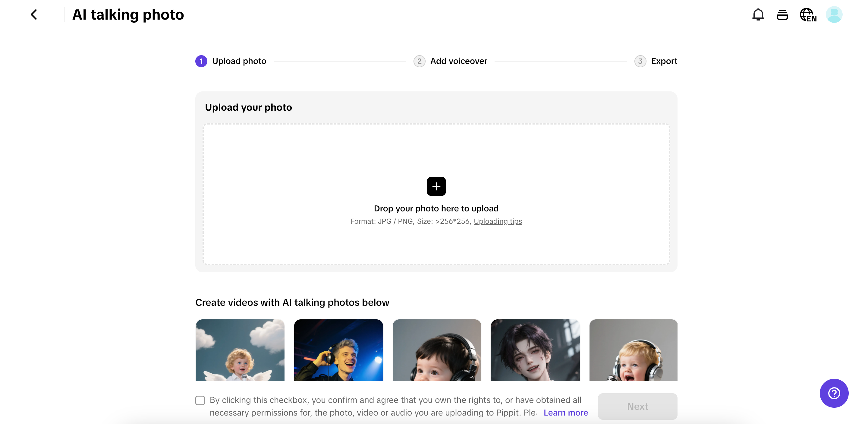This screenshot has width=868, height=424.
Task: Check the rights confirmation checkbox
Action: [200, 400]
